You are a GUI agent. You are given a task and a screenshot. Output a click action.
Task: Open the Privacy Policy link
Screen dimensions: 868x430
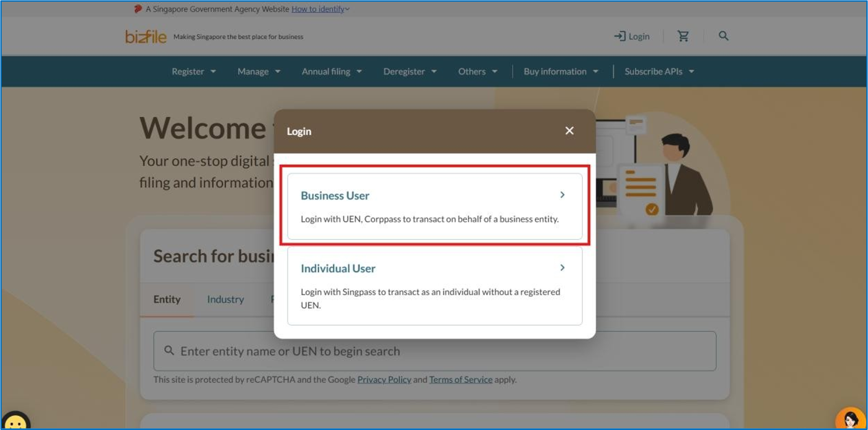[384, 379]
